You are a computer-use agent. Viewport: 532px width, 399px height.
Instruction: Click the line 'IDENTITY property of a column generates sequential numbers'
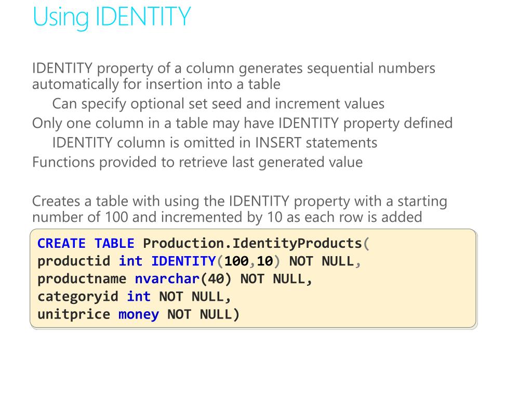coord(234,69)
